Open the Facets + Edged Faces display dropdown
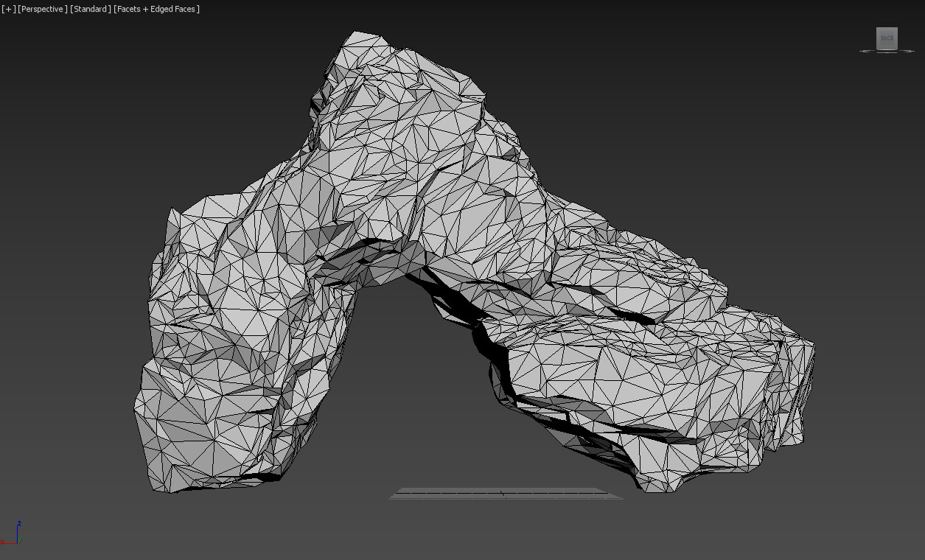 coord(156,9)
